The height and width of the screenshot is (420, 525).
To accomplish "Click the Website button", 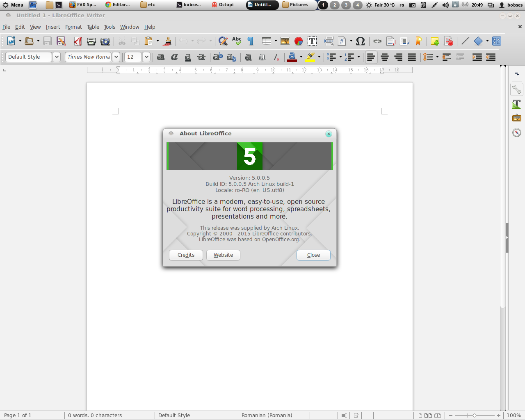I will pos(223,255).
